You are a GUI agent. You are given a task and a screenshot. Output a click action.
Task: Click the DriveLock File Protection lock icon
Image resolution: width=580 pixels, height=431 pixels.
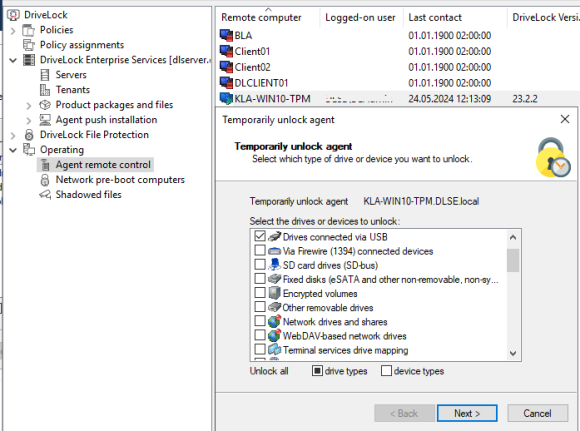point(29,135)
